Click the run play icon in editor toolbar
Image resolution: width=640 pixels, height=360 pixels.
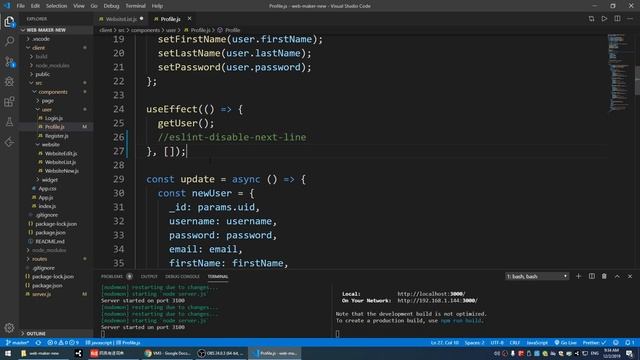coord(604,19)
